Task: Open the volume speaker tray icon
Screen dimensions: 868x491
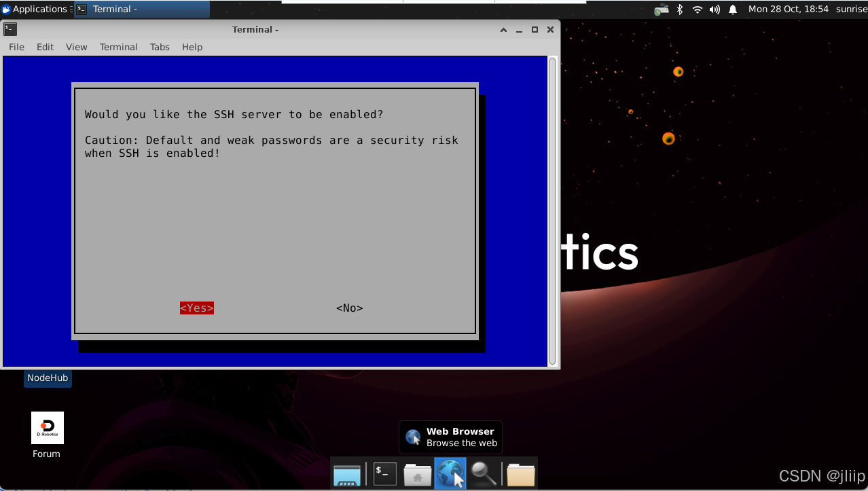Action: click(715, 10)
